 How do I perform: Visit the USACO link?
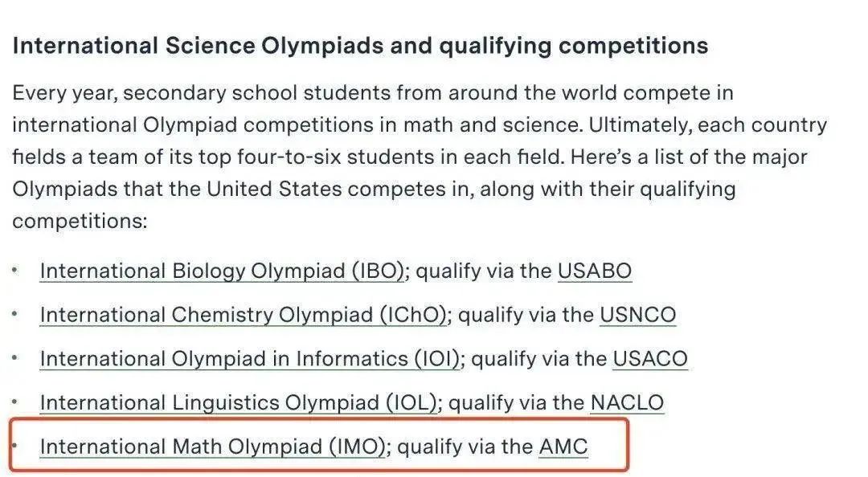[x=650, y=359]
